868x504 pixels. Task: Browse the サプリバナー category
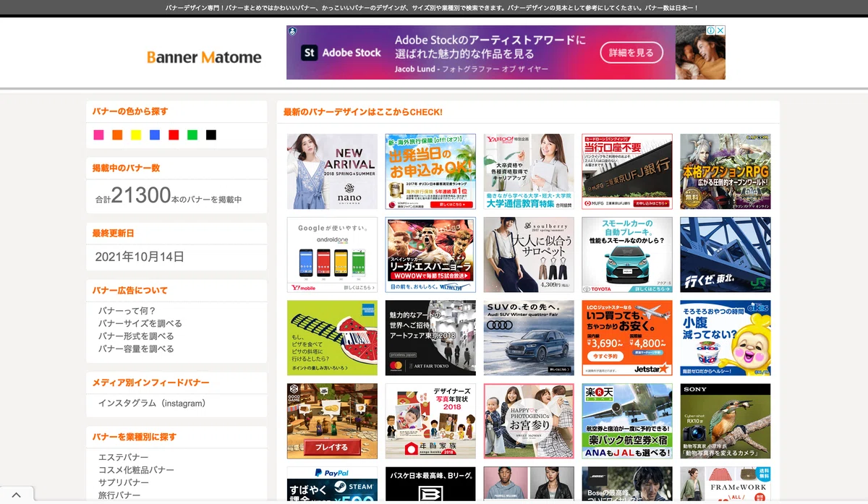[124, 483]
